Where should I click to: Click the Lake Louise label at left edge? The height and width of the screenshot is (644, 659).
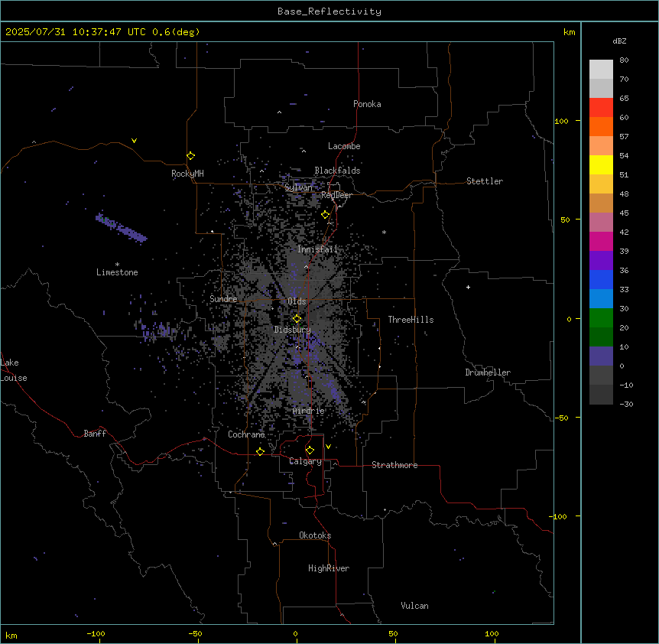pyautogui.click(x=14, y=370)
